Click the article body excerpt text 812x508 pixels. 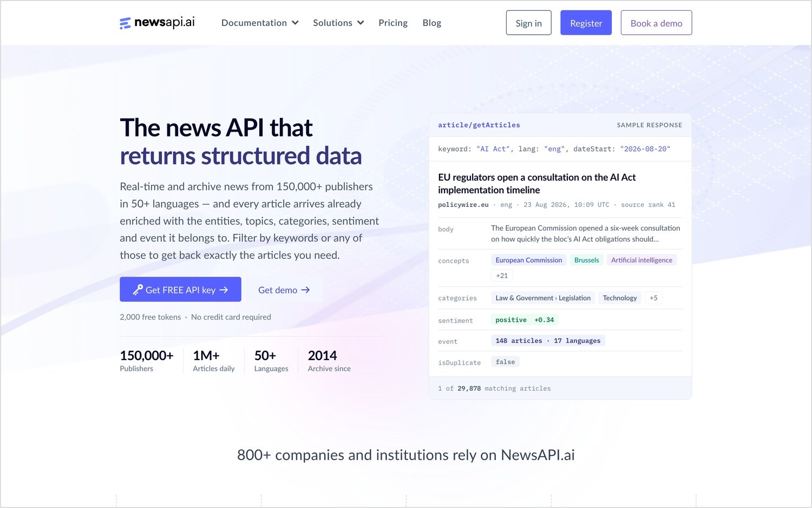586,233
